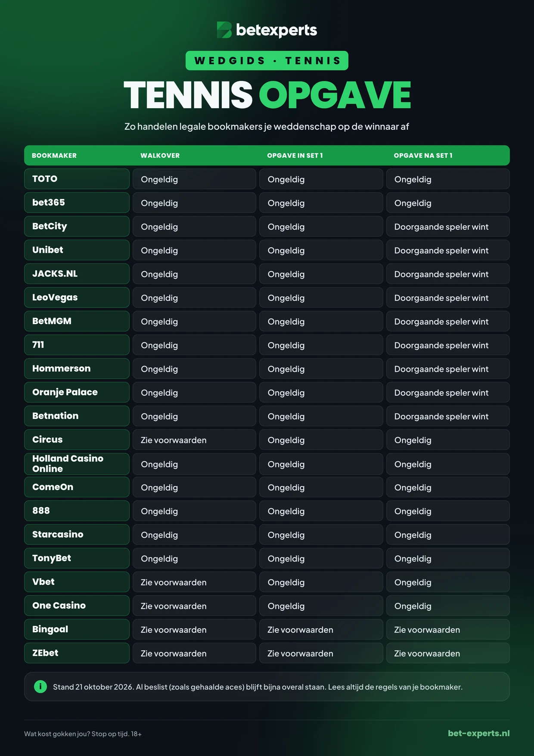
Task: Click BetCity's 'Doorgaande speler wint' cell
Action: [448, 226]
